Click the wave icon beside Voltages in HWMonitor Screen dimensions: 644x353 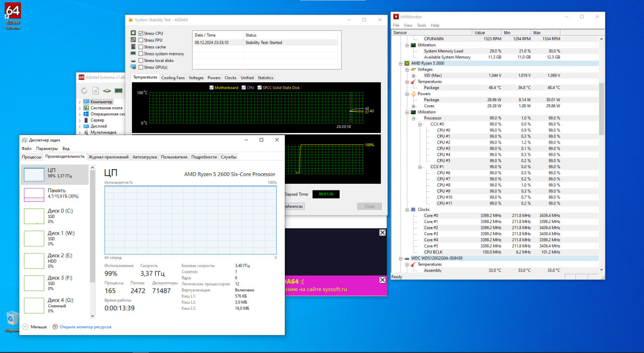pos(413,69)
